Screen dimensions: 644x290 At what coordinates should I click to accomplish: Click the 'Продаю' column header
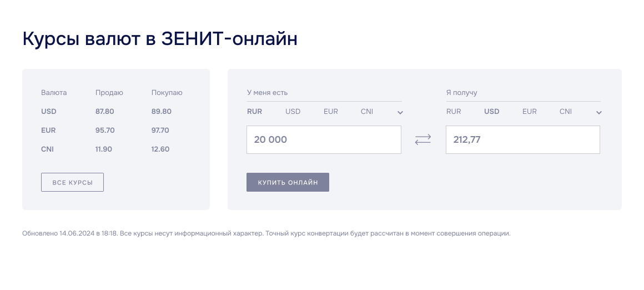pos(109,93)
